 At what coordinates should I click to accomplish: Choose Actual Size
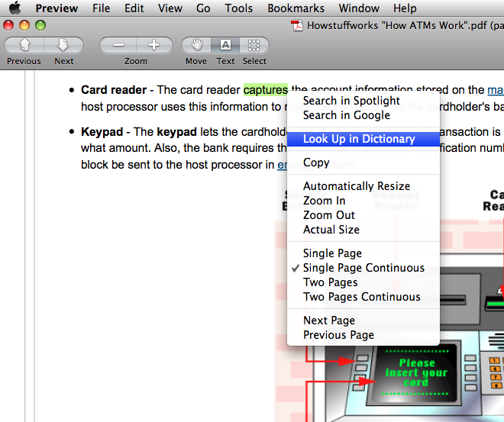click(x=363, y=230)
